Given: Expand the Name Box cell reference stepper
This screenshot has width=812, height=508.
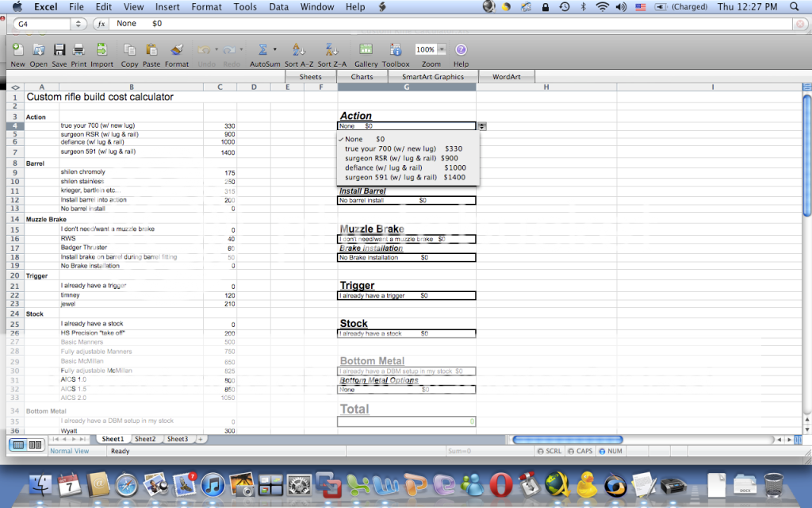Looking at the screenshot, I should (79, 24).
